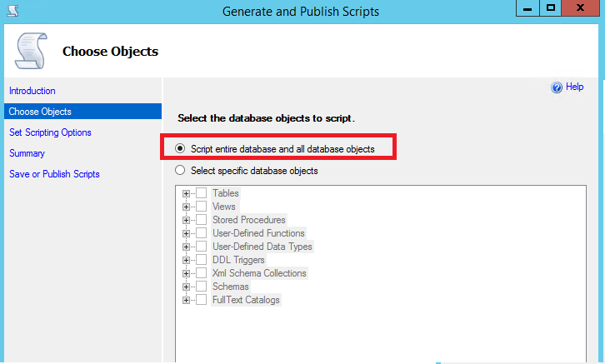Choose Select specific database objects option
The width and height of the screenshot is (605, 364).
coord(180,171)
